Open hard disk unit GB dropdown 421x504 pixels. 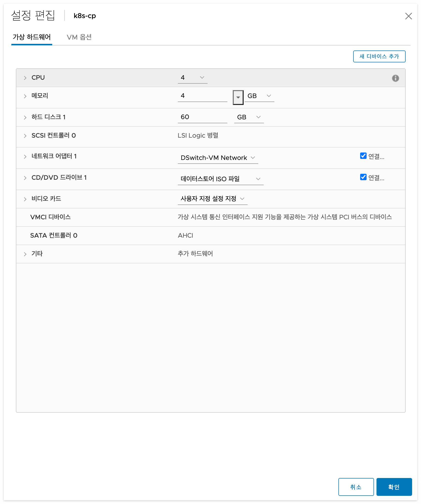point(249,117)
